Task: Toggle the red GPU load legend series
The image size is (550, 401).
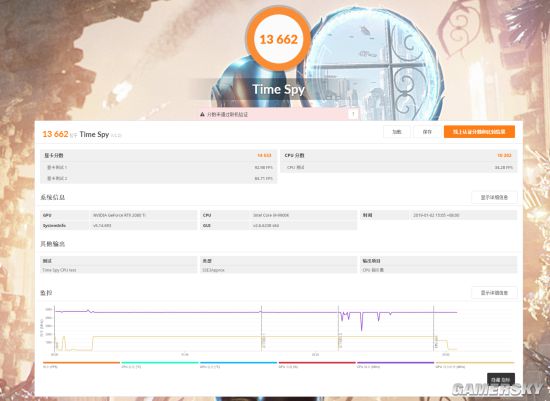Action: 317,364
